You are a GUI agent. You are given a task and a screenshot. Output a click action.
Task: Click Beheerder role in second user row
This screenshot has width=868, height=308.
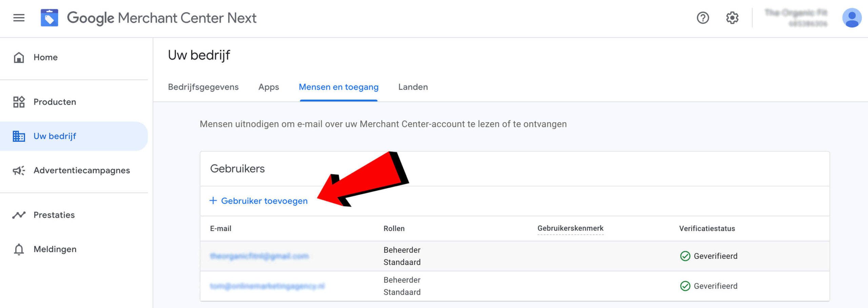(x=402, y=280)
